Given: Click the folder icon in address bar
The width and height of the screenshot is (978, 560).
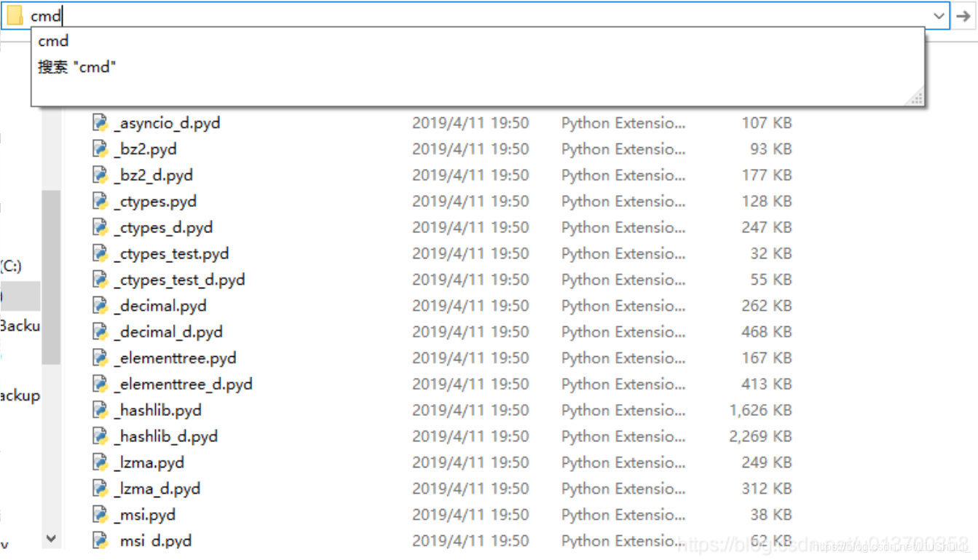Looking at the screenshot, I should coord(15,16).
